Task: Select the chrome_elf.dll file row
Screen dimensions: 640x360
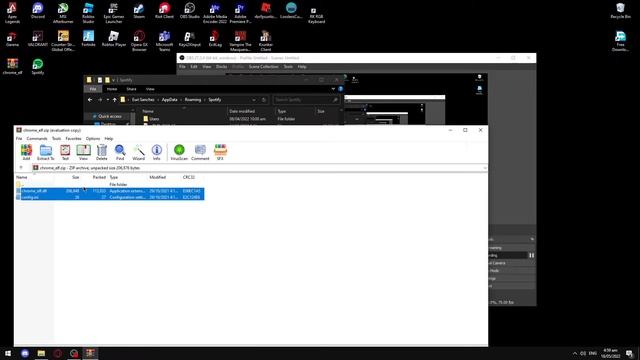Action: click(x=110, y=191)
